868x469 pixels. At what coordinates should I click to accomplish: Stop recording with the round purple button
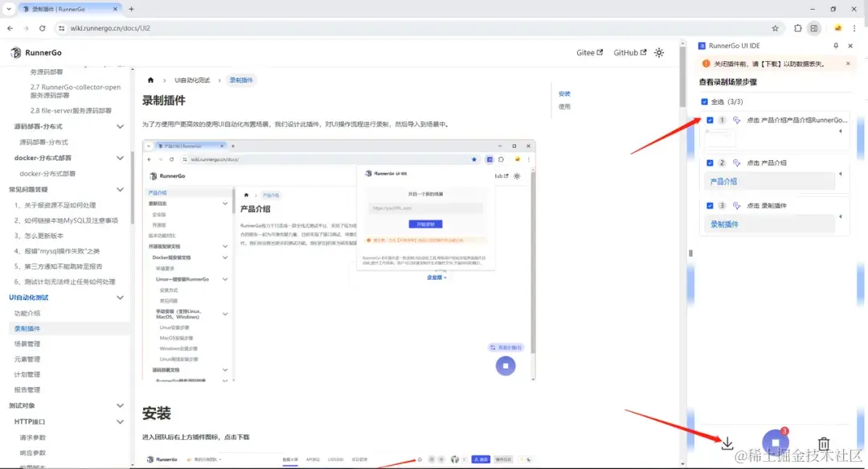(x=775, y=442)
